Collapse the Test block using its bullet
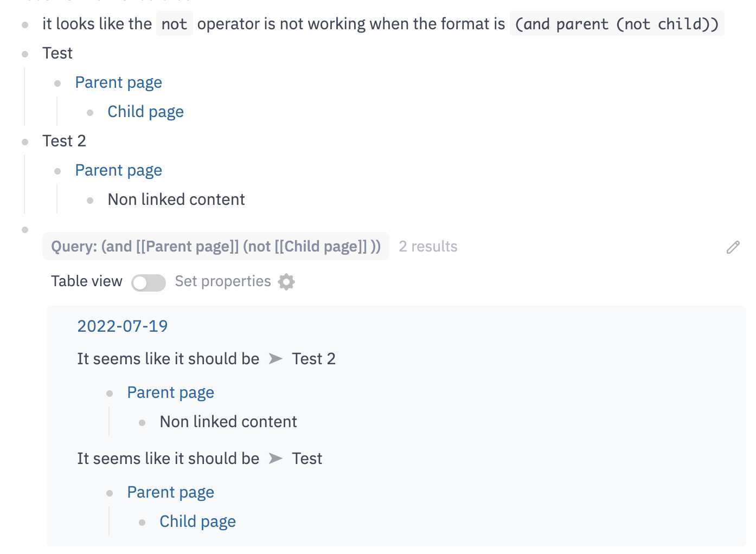Image resolution: width=756 pixels, height=554 pixels. [x=25, y=53]
